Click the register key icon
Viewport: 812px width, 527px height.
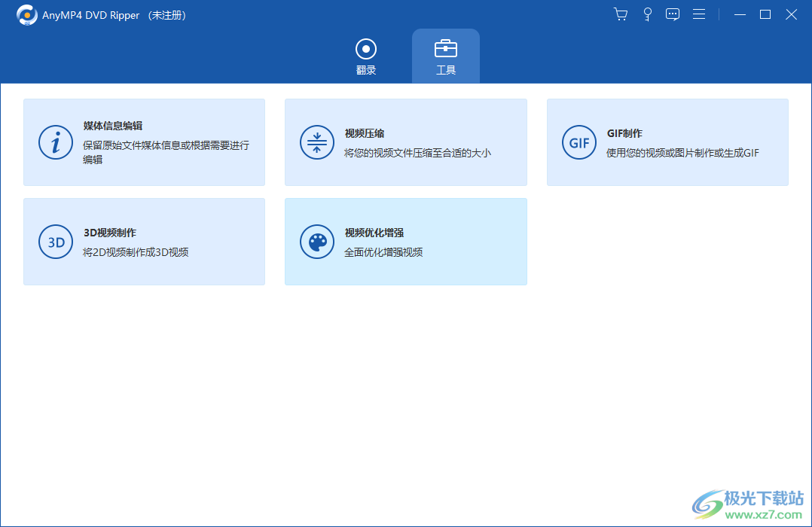pyautogui.click(x=647, y=14)
